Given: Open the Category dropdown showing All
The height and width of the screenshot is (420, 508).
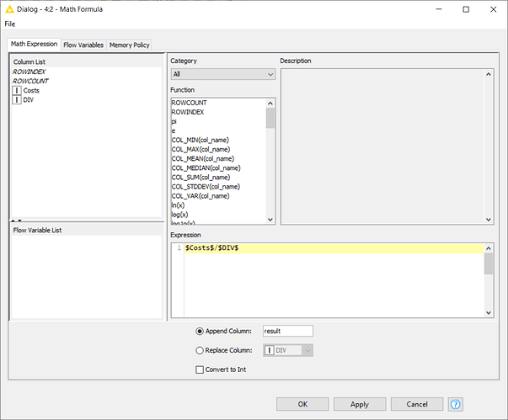Looking at the screenshot, I should [x=223, y=74].
